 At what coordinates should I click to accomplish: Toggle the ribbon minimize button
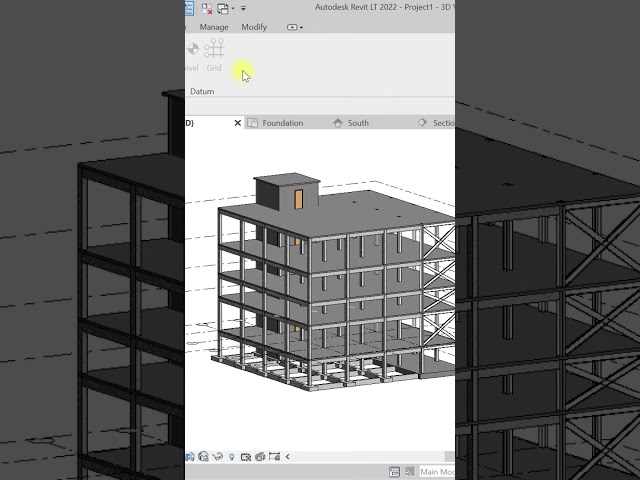tap(292, 27)
